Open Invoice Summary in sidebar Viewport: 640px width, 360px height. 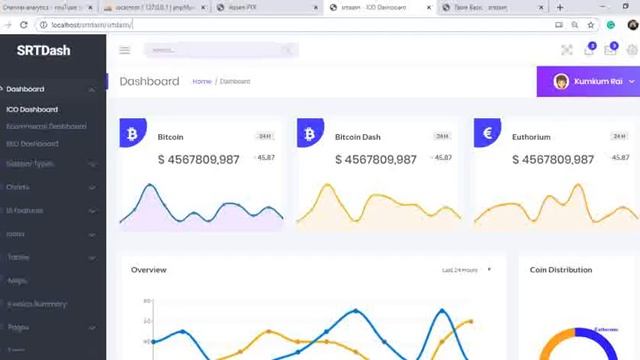tap(37, 304)
